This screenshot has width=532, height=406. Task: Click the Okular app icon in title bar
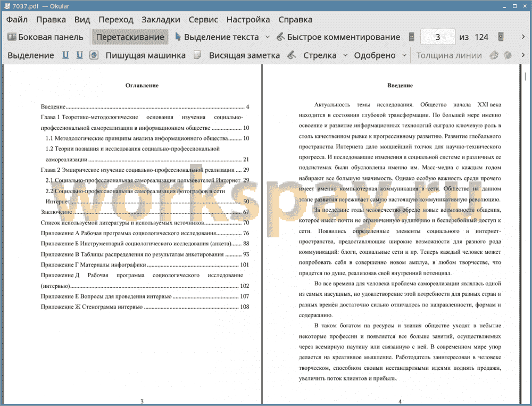[x=7, y=6]
